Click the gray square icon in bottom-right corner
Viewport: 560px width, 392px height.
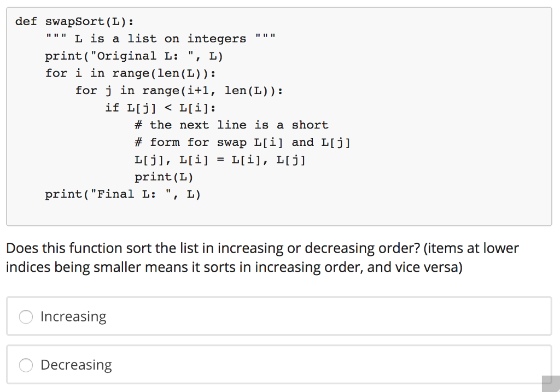(550, 383)
